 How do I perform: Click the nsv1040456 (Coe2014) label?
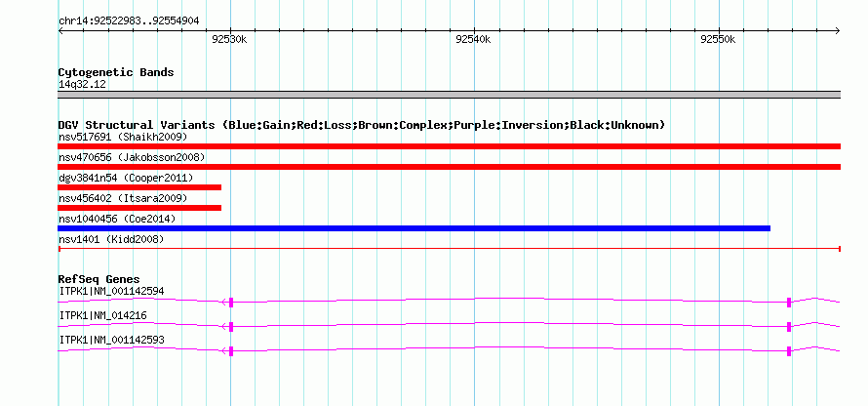click(x=117, y=219)
